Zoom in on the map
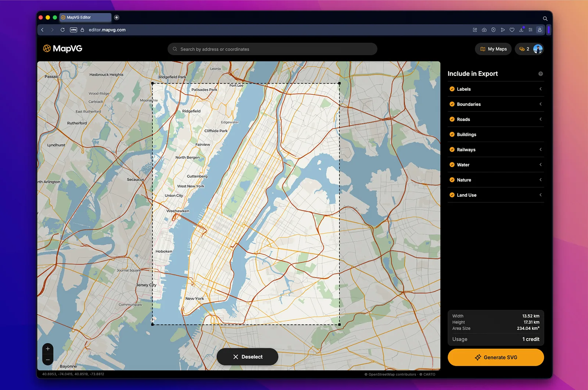The height and width of the screenshot is (390, 588). coord(48,349)
